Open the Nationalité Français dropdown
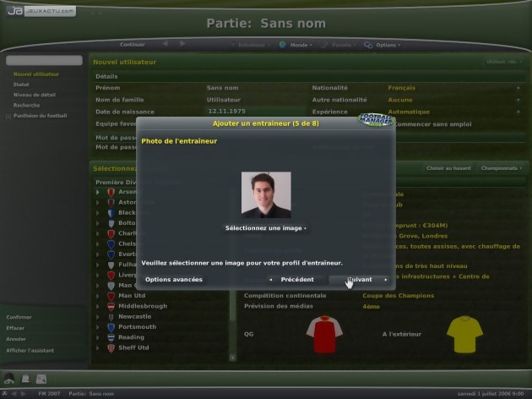Screen dimensions: 532x399 pos(453,88)
